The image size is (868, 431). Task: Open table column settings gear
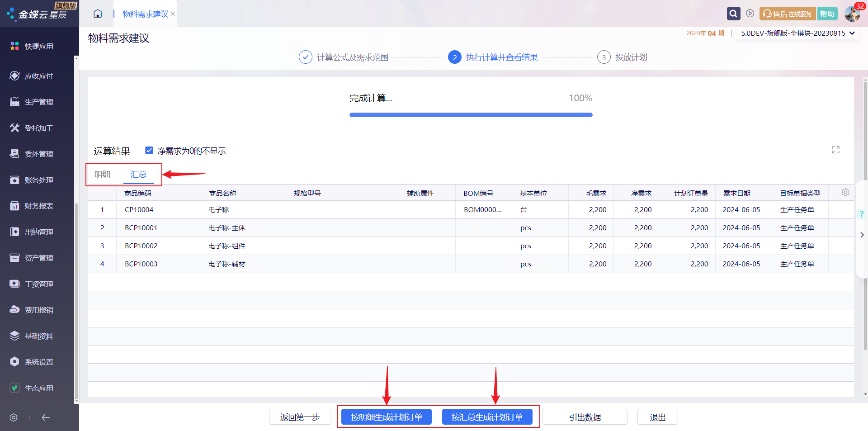coord(845,192)
